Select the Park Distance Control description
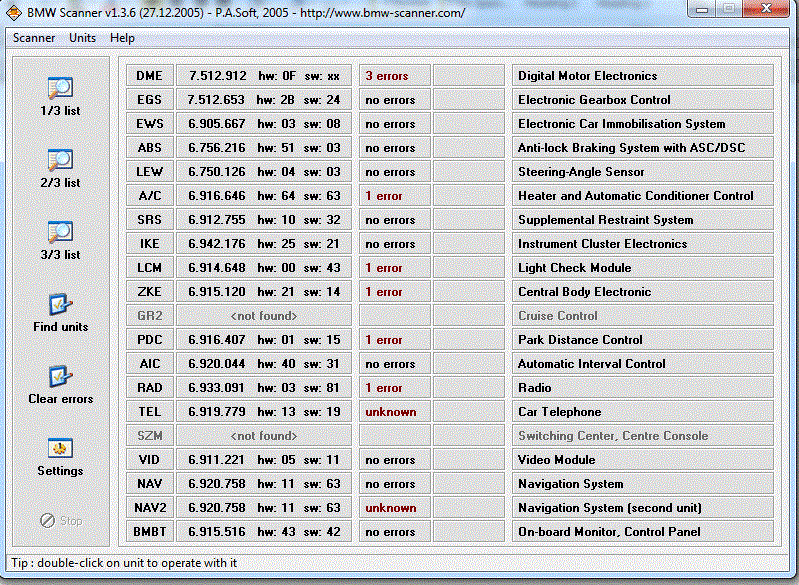799x585 pixels. (643, 340)
